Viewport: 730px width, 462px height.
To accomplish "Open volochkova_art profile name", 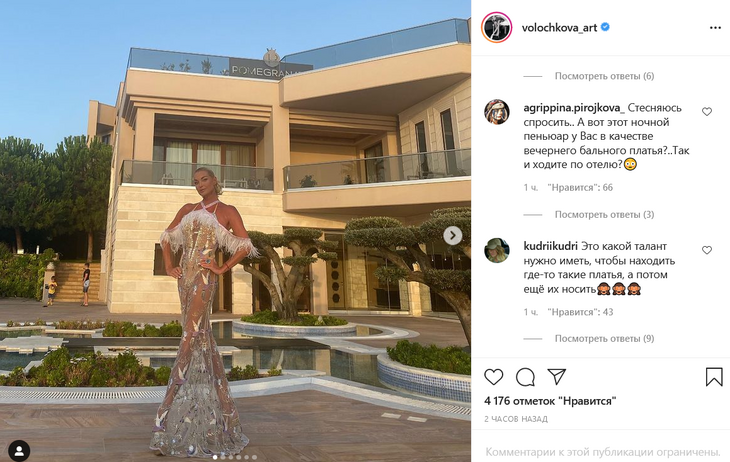I will [559, 27].
